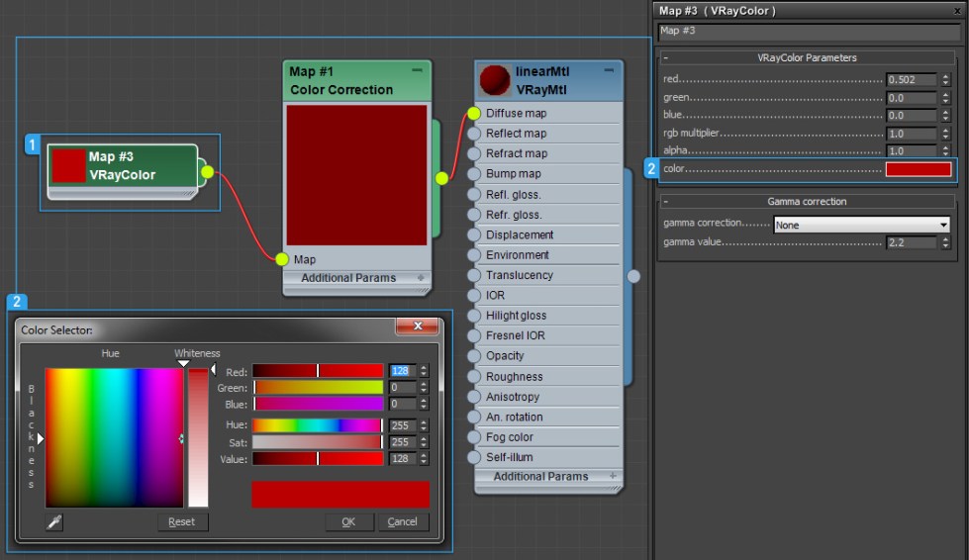This screenshot has width=969, height=560.
Task: Click the Diffuse map input socket
Action: [x=474, y=113]
